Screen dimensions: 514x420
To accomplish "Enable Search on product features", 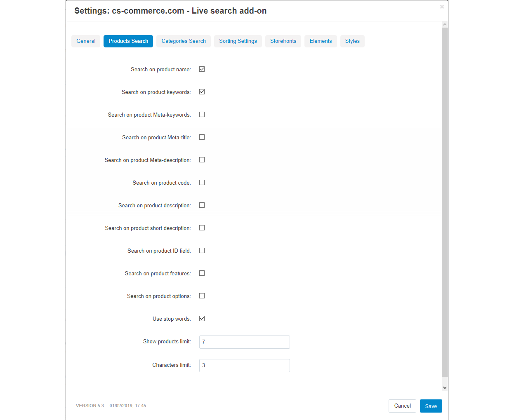I will click(202, 273).
